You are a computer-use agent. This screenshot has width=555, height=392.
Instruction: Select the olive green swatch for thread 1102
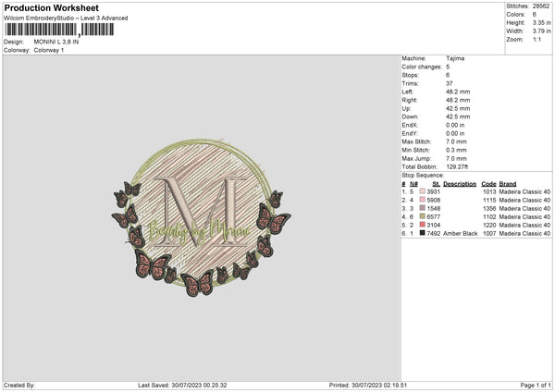pos(423,216)
